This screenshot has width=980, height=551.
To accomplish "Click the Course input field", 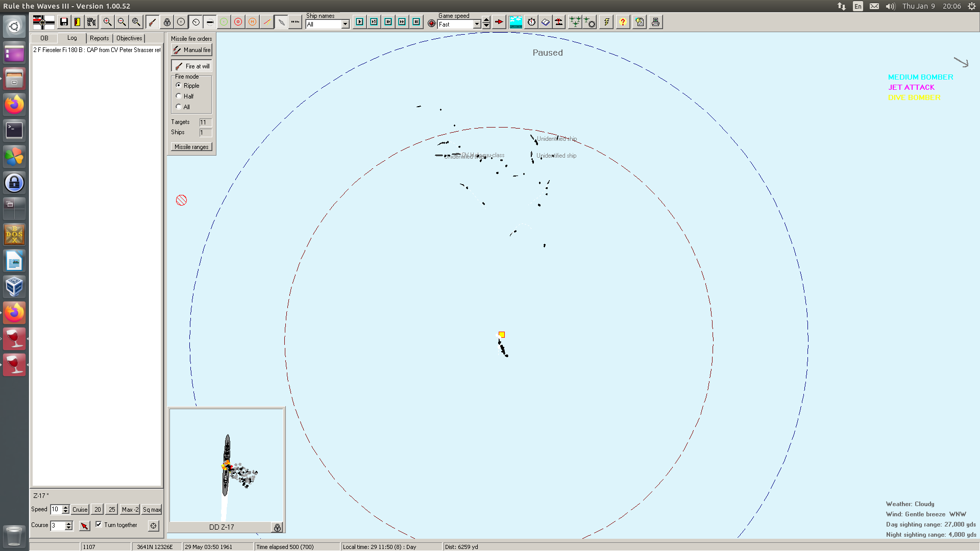I will 57,525.
